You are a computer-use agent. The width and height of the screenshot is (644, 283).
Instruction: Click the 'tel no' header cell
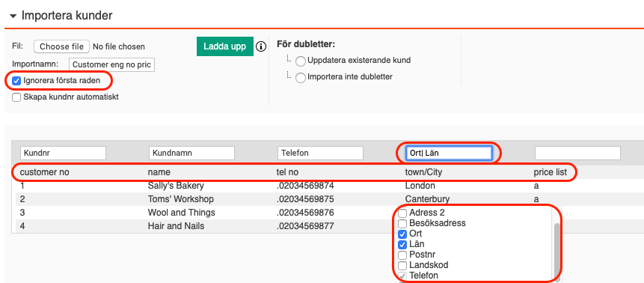pyautogui.click(x=287, y=172)
